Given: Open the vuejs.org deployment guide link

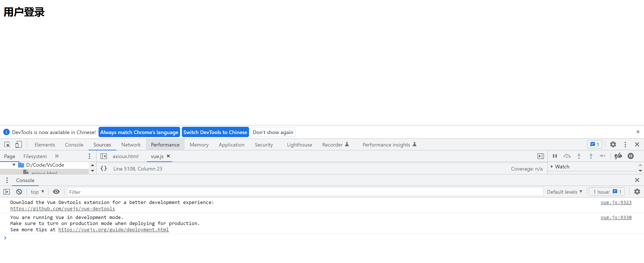Looking at the screenshot, I should (114, 229).
